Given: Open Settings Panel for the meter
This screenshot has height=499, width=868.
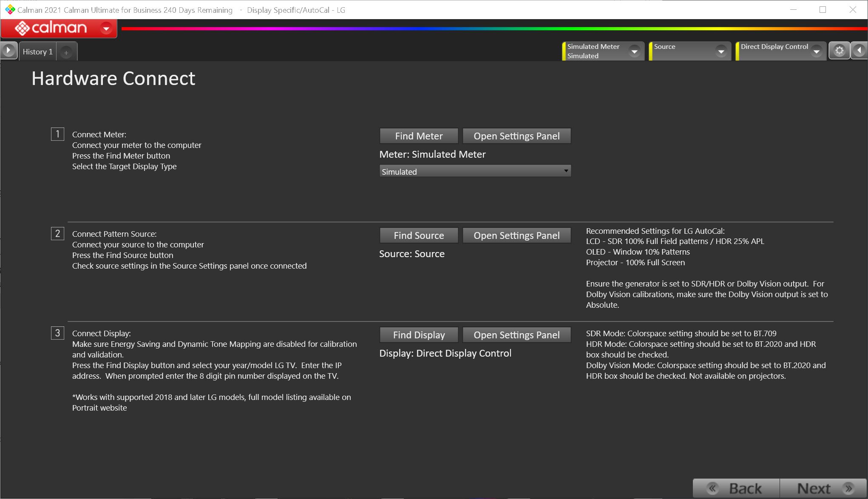Looking at the screenshot, I should (516, 136).
